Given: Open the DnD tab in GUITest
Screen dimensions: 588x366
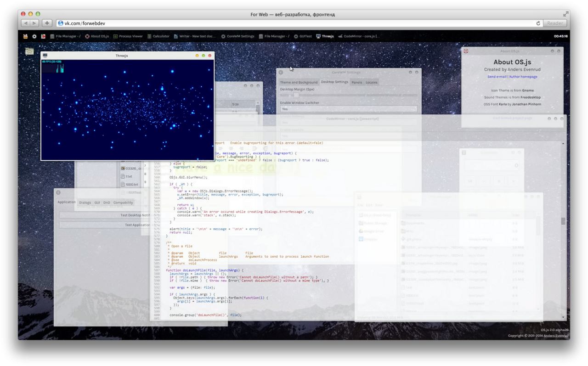Looking at the screenshot, I should (x=107, y=202).
